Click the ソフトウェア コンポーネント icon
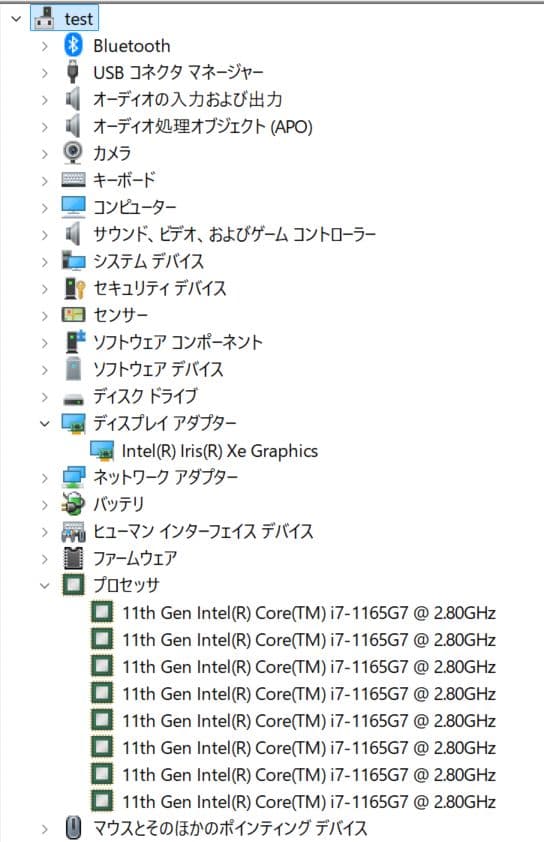Screen dimensions: 544x842 [x=75, y=342]
